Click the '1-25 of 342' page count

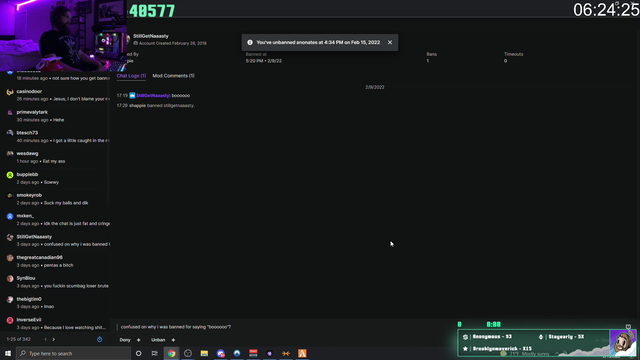click(19, 339)
